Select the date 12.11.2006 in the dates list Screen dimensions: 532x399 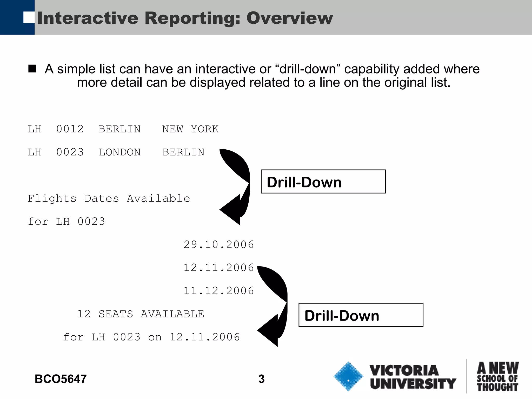[219, 268]
